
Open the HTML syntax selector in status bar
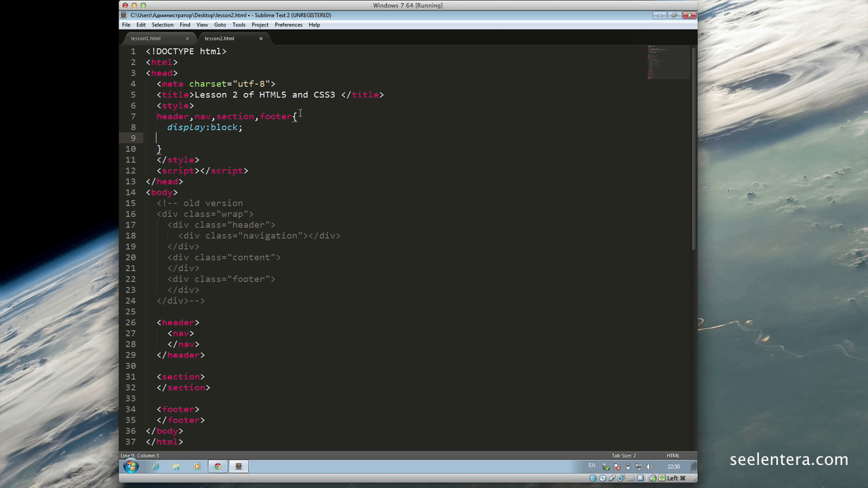[x=673, y=455]
